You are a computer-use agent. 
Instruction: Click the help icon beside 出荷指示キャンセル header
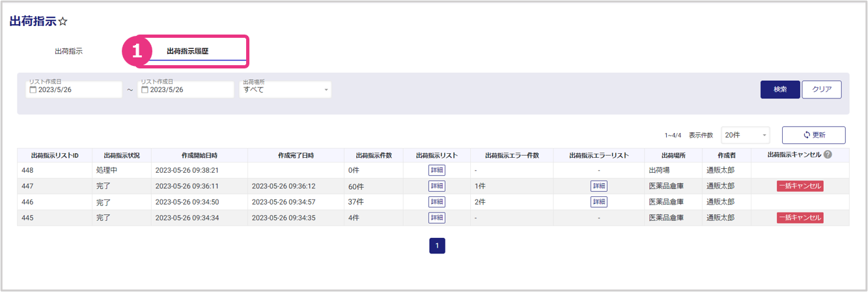pos(828,155)
